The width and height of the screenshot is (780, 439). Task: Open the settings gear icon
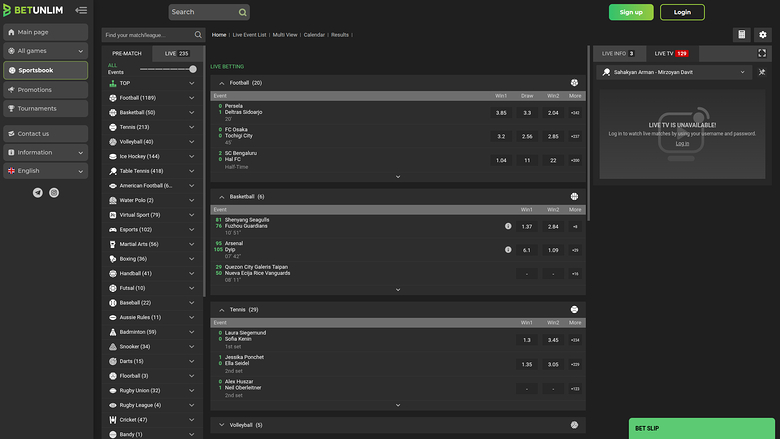click(763, 34)
